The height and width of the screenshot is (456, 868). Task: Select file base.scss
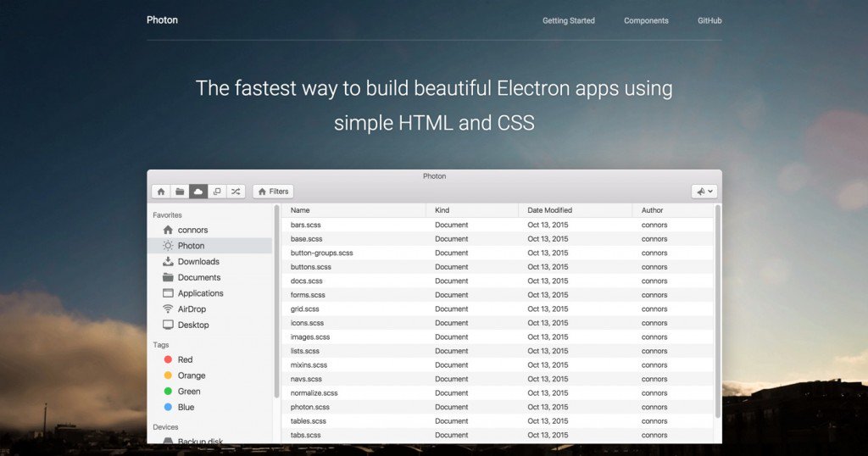pos(498,239)
